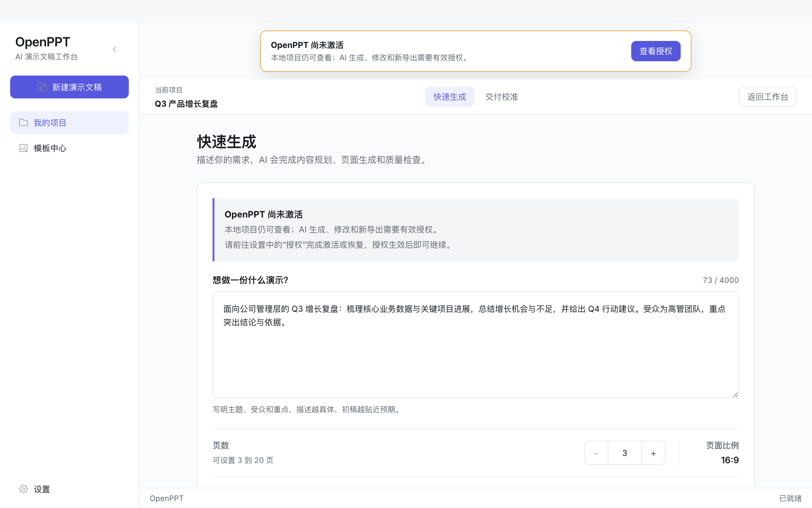This screenshot has height=508, width=812.
Task: Click the OpenPPT logo title in sidebar
Action: point(43,42)
